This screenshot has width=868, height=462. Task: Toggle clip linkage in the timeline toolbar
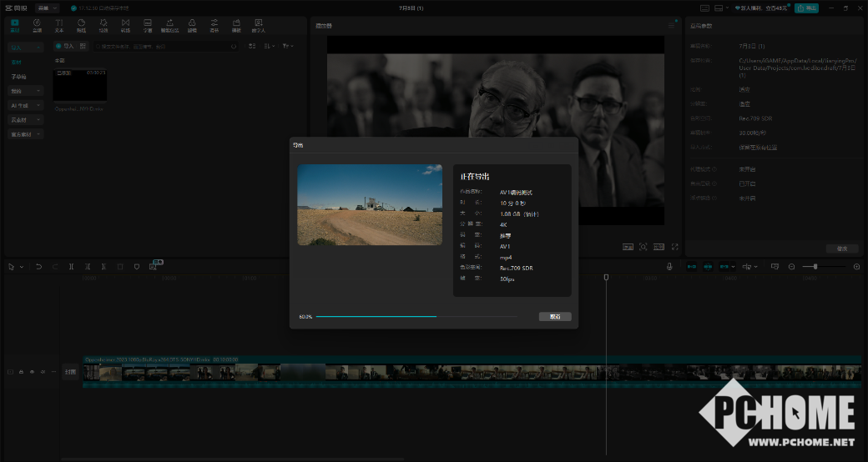click(x=724, y=267)
